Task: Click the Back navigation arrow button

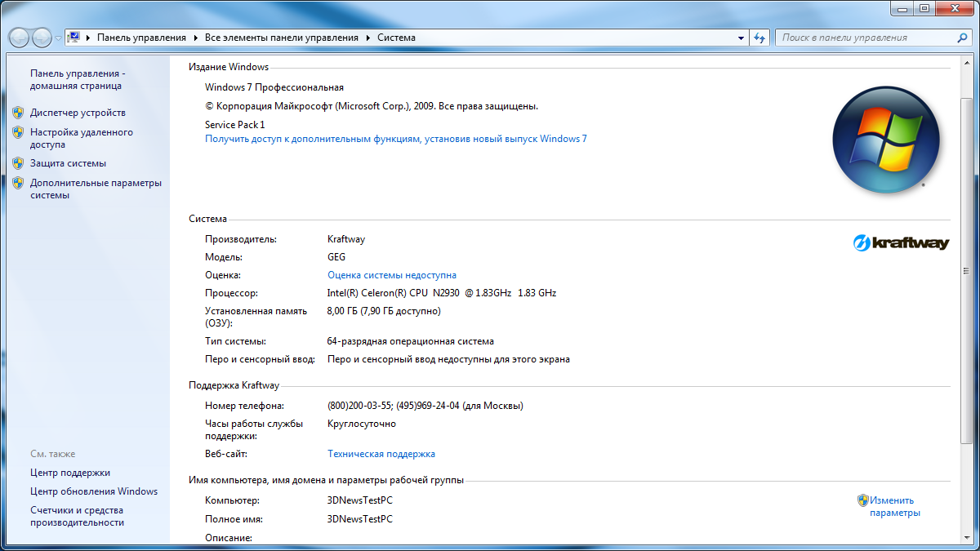Action: point(20,38)
